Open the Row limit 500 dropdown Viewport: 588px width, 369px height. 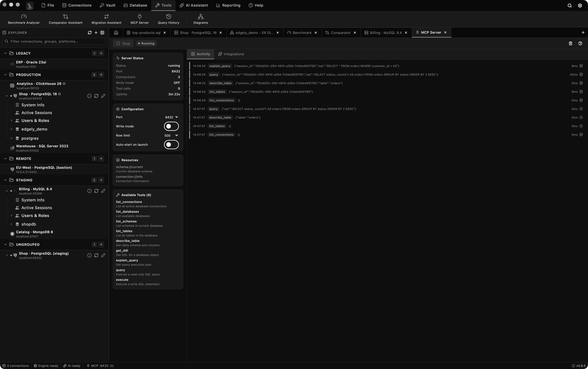[x=171, y=135]
